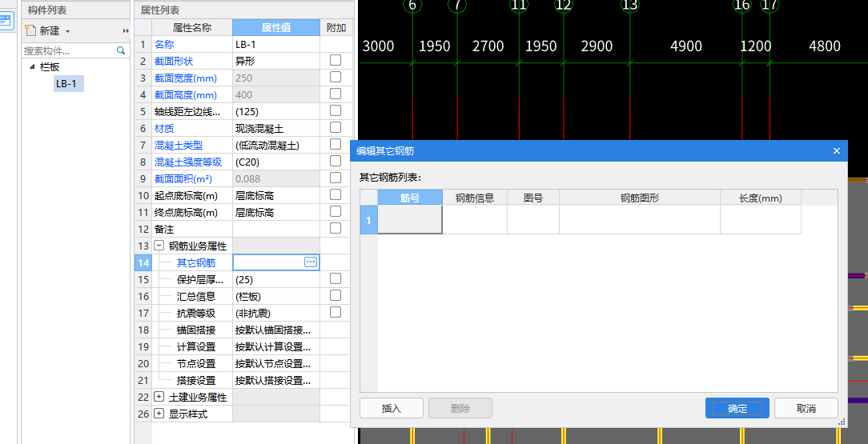This screenshot has height=444, width=868.
Task: Click the 筋号 column header
Action: click(410, 198)
